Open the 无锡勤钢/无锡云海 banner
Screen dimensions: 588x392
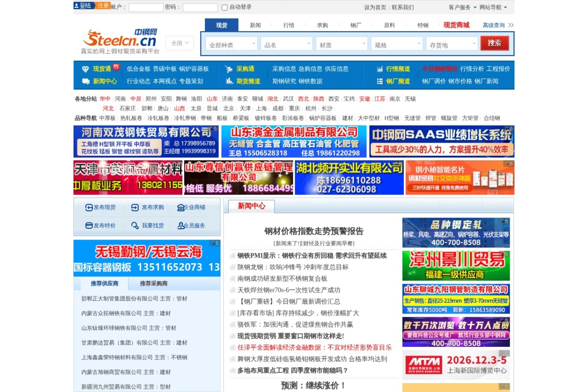[147, 258]
